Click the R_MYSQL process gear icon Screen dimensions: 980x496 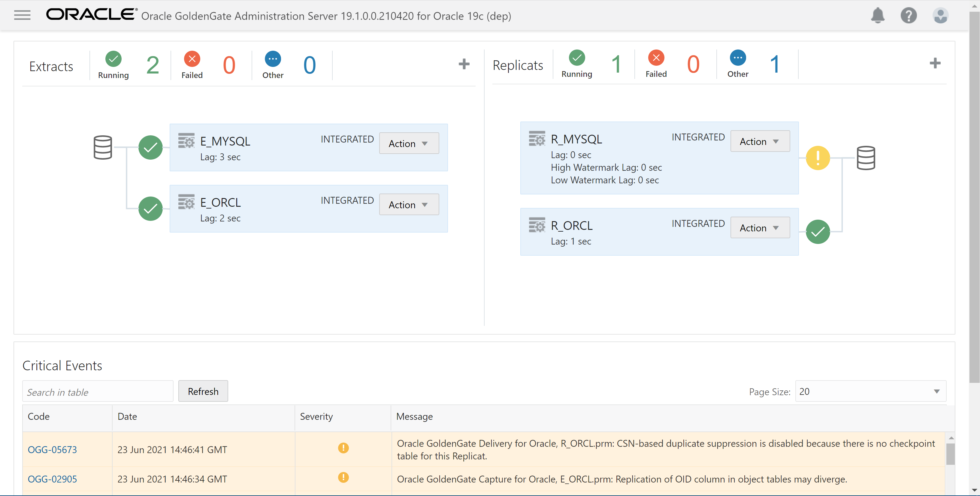click(x=537, y=139)
